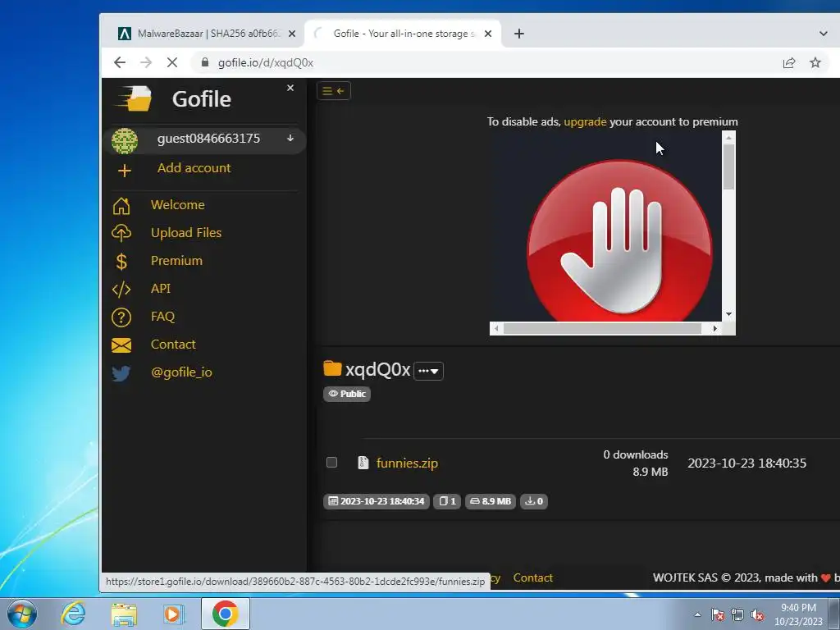Open the footer Contact link
This screenshot has width=840, height=630.
point(532,577)
